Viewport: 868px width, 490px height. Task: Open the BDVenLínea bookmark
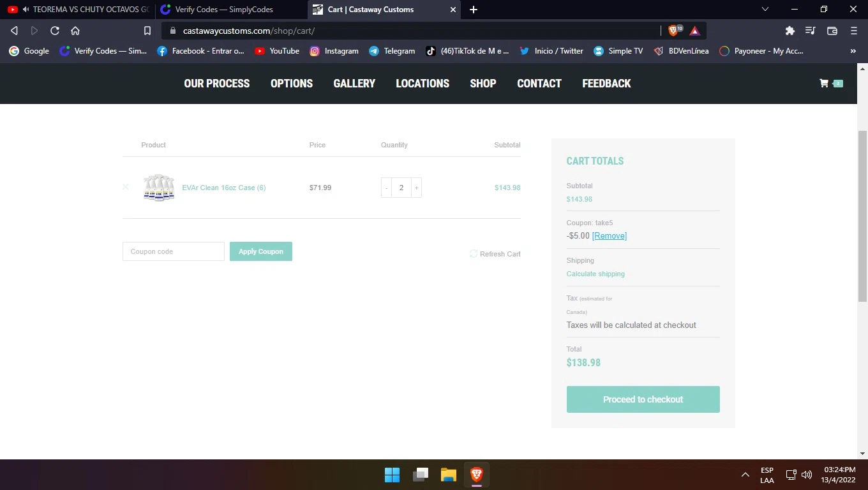coord(682,51)
